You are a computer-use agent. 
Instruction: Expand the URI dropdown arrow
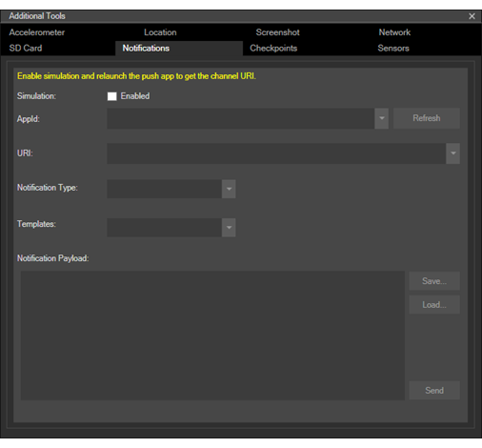[x=452, y=153]
